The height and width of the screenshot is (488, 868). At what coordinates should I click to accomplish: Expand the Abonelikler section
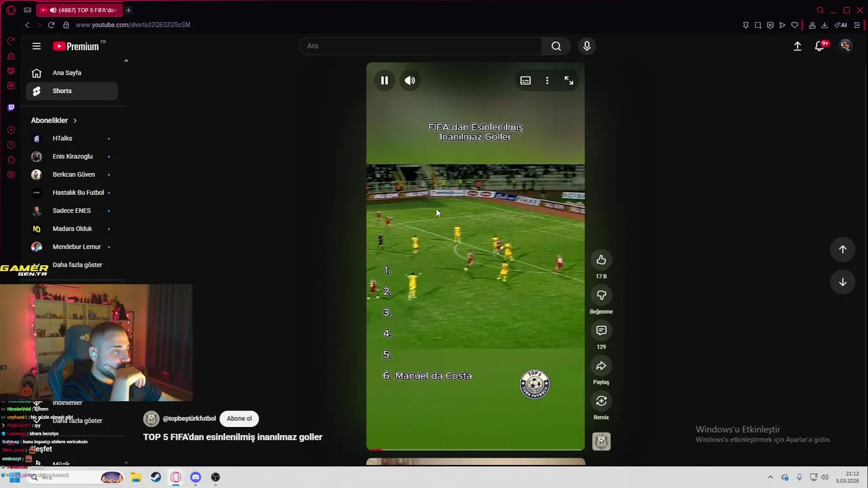tap(54, 121)
